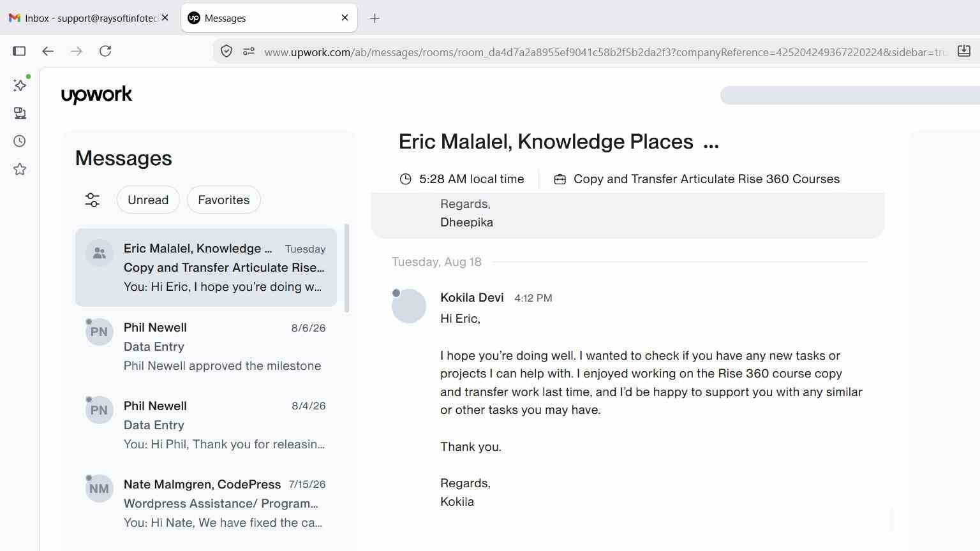Open Phil Newell conversation from 8/6/26
980x551 pixels.
(x=205, y=346)
